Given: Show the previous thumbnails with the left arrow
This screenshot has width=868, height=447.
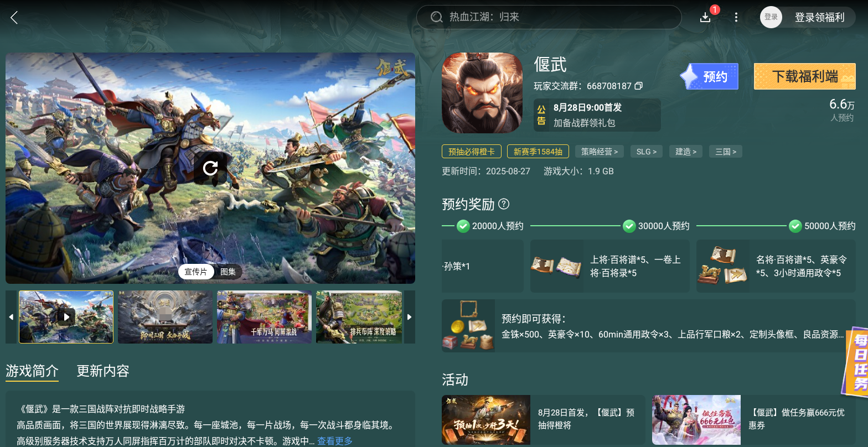Looking at the screenshot, I should coord(11,317).
